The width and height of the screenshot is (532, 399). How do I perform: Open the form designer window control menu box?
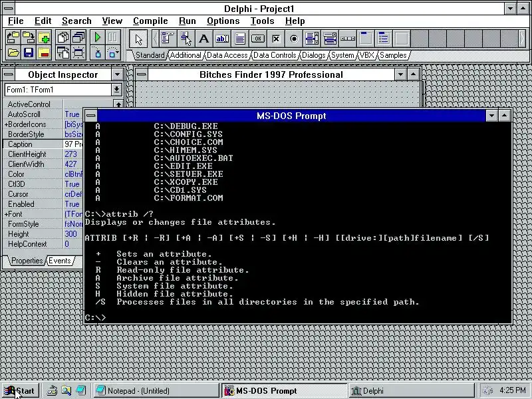click(142, 74)
